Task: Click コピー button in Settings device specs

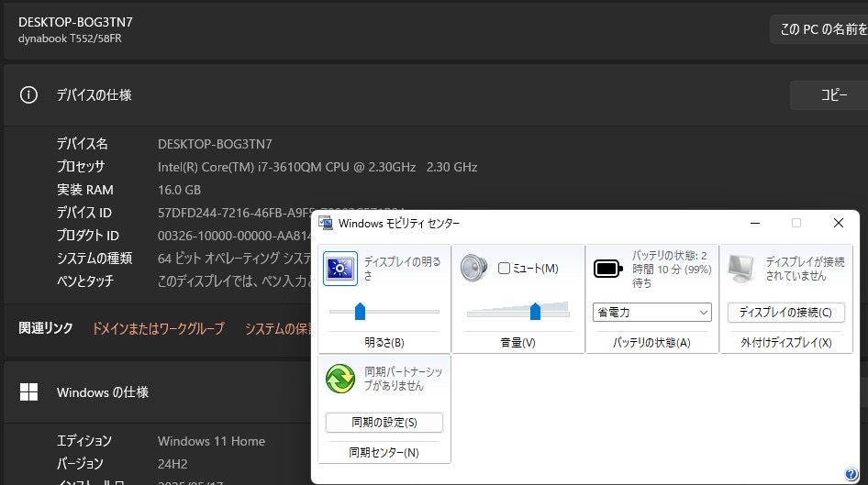Action: 829,95
